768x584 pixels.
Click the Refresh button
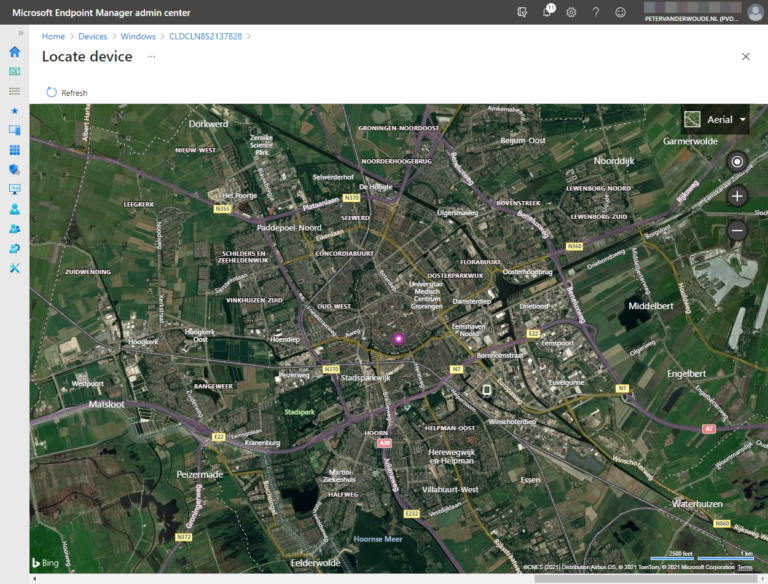coord(67,93)
